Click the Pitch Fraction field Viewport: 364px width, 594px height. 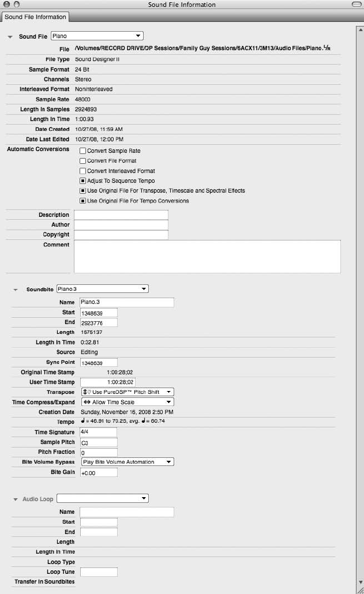tap(99, 452)
